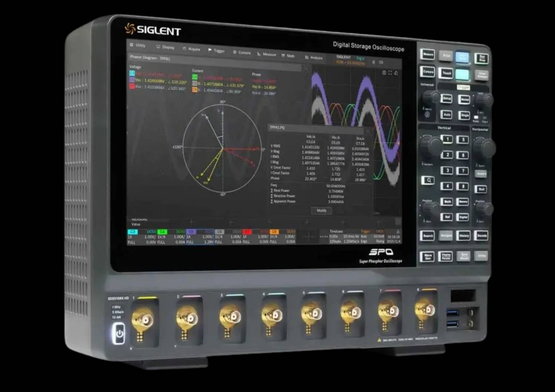This screenshot has height=392, width=555.
Task: Push the front-panel Touch button
Action: (447, 73)
